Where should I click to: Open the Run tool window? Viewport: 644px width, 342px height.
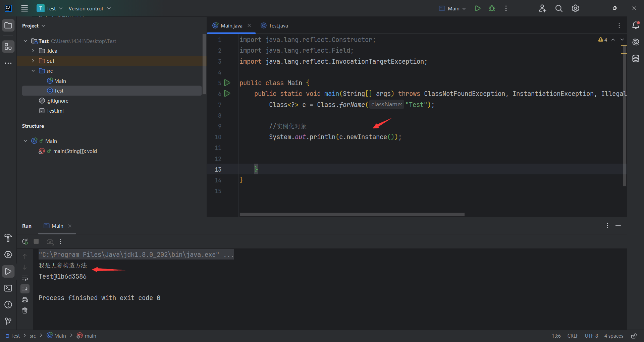pyautogui.click(x=8, y=271)
